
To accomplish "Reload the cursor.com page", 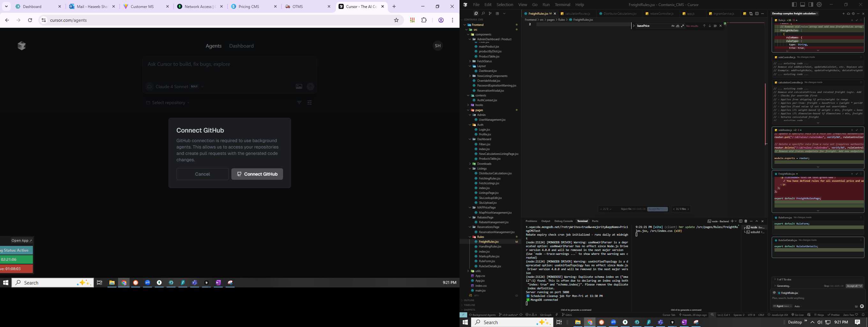I will (x=30, y=20).
